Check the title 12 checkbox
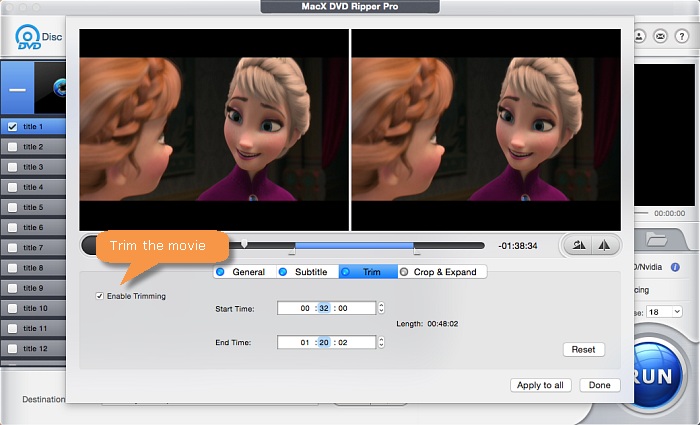The width and height of the screenshot is (700, 425). coord(12,349)
